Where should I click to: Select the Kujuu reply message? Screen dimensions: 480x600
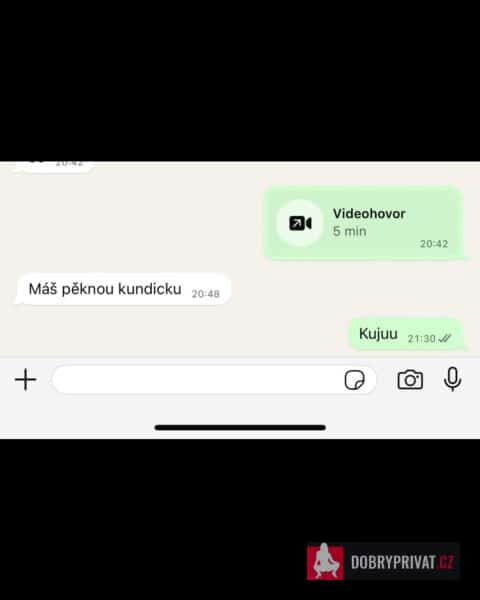[406, 334]
